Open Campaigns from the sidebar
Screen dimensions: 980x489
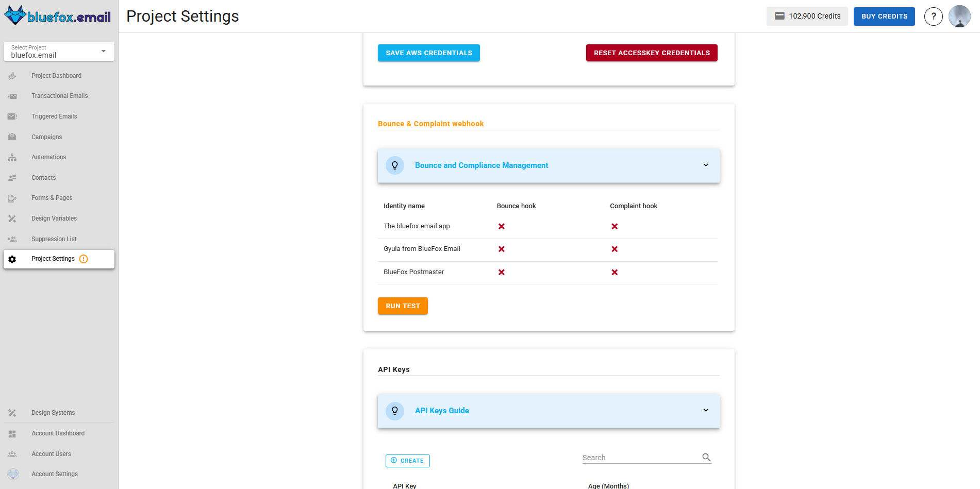click(46, 137)
